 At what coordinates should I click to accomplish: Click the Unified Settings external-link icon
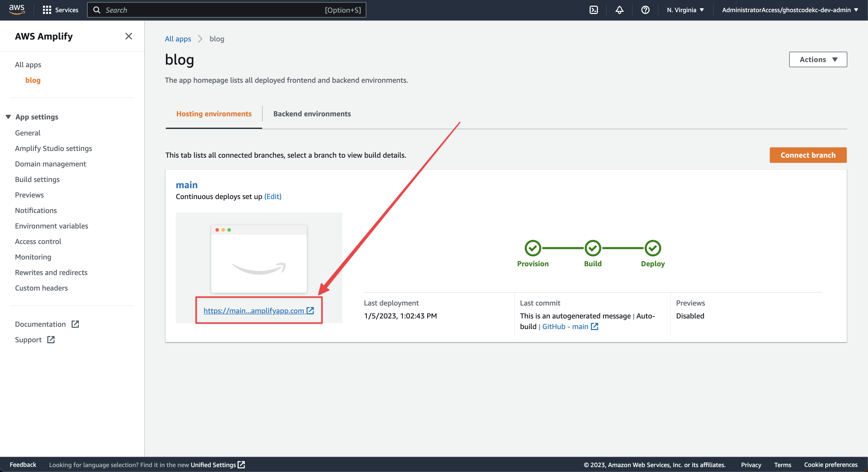pos(241,465)
